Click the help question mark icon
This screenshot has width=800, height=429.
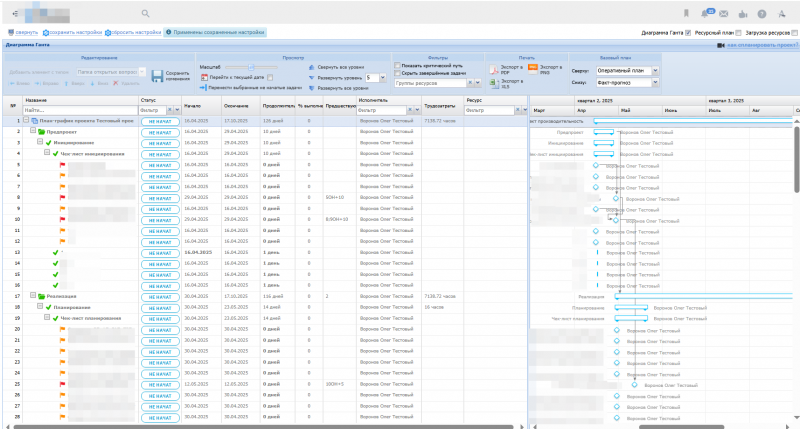coord(762,14)
